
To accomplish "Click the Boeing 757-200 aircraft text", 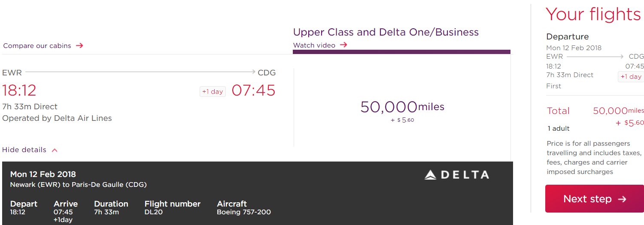I will (x=244, y=212).
